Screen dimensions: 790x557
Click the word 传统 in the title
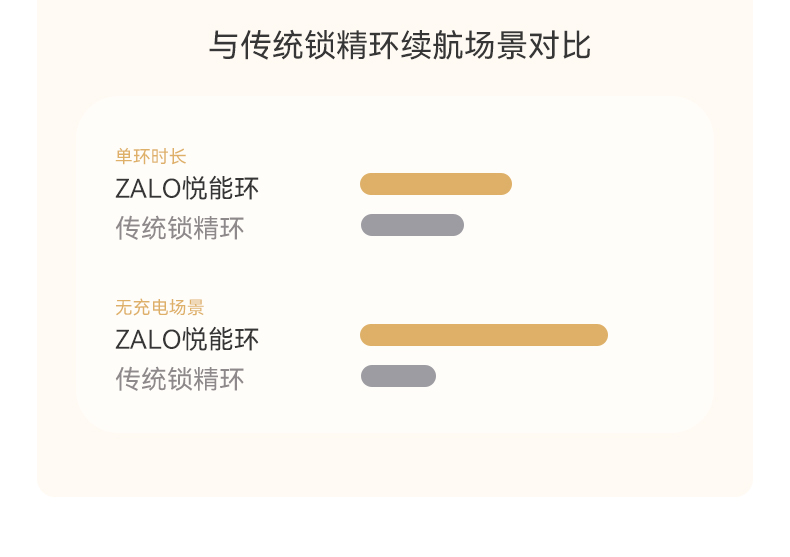point(272,46)
